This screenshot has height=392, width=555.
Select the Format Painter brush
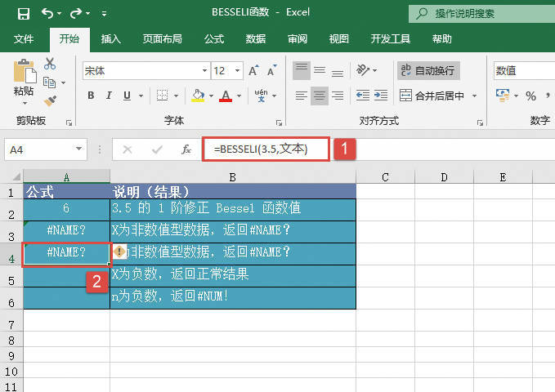pos(50,100)
